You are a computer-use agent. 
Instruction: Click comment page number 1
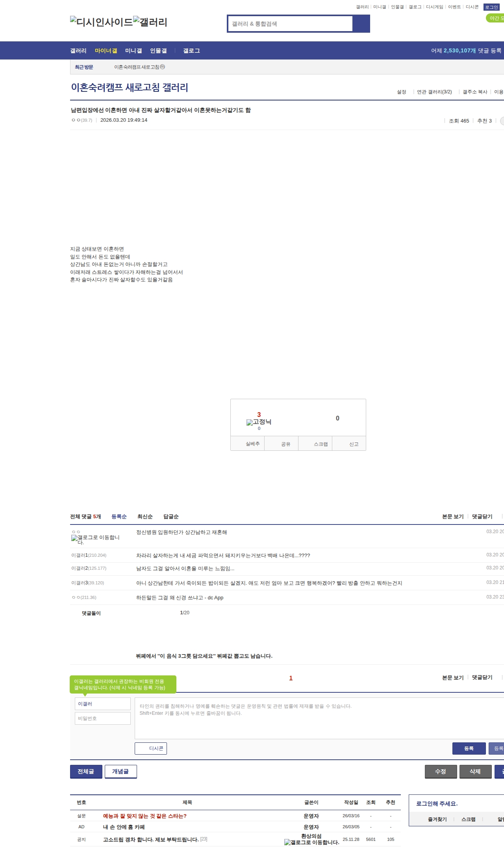[x=291, y=678]
